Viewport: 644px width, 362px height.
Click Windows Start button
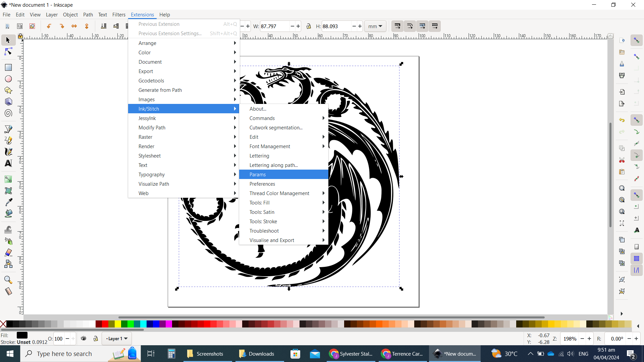coord(10,354)
